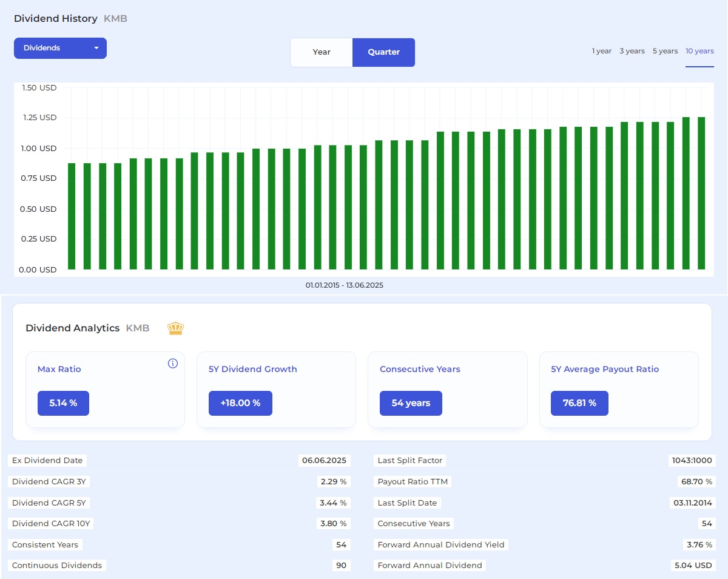Select the 1 year range
Screen dimensions: 728x579
(602, 51)
